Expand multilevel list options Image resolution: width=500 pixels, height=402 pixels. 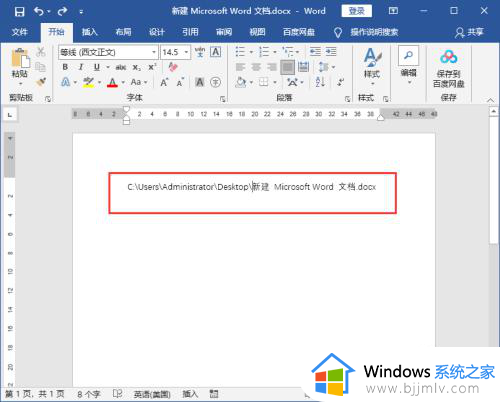pos(298,52)
